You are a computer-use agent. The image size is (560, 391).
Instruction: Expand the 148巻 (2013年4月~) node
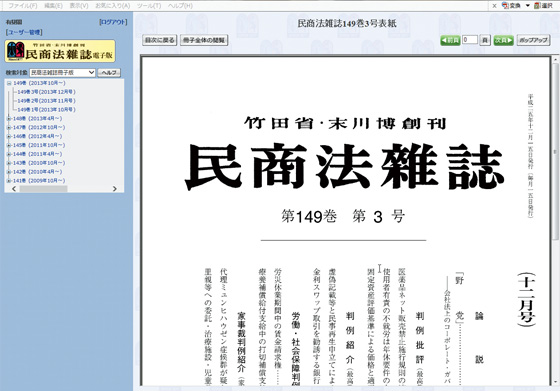click(x=9, y=119)
